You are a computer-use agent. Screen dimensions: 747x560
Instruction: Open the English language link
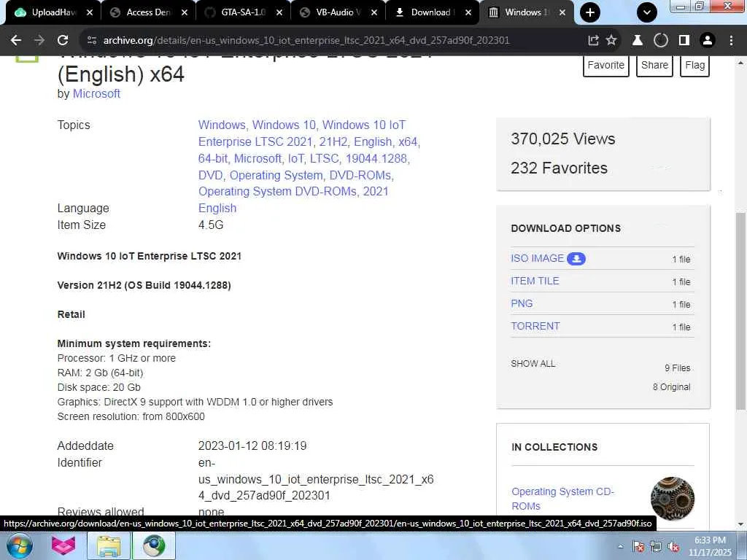pyautogui.click(x=217, y=209)
